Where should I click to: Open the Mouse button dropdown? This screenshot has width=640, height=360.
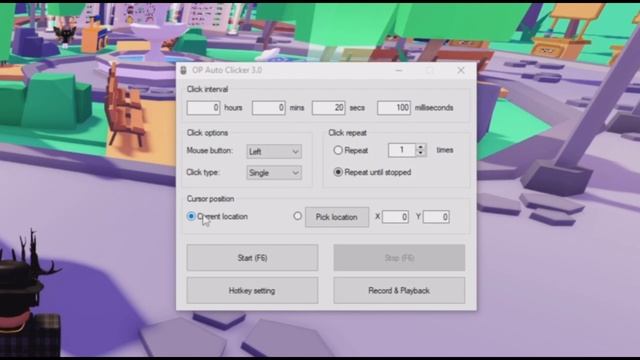pos(274,151)
